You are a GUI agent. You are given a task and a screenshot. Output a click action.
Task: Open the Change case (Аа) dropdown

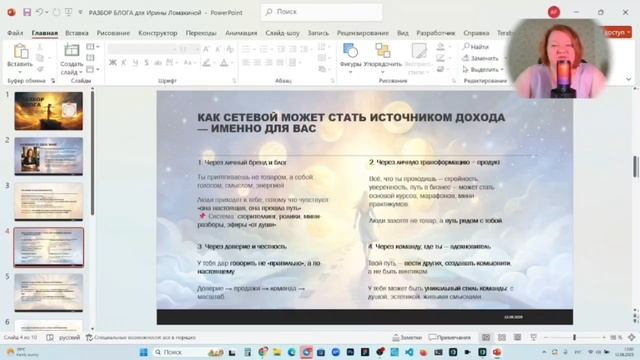[x=189, y=62]
